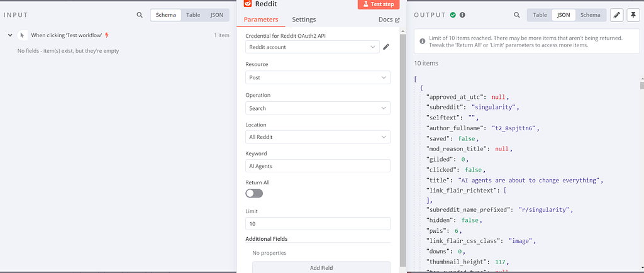Screen dimensions: 644x273
Task: Click the Add Field button
Action: click(x=321, y=268)
